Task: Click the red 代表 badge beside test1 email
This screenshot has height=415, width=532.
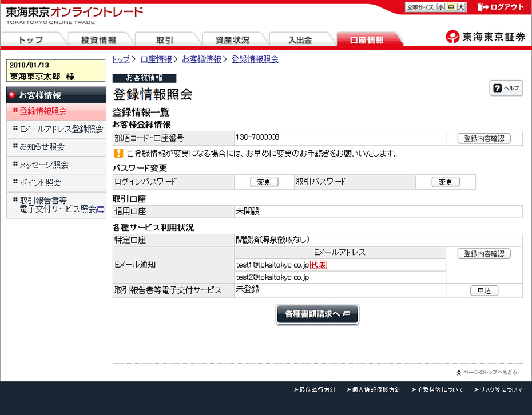Action: click(319, 265)
